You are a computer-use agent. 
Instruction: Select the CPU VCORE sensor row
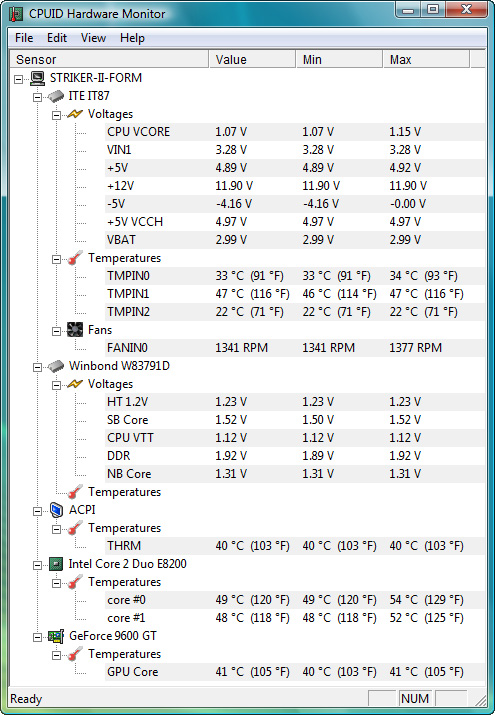tap(294, 132)
